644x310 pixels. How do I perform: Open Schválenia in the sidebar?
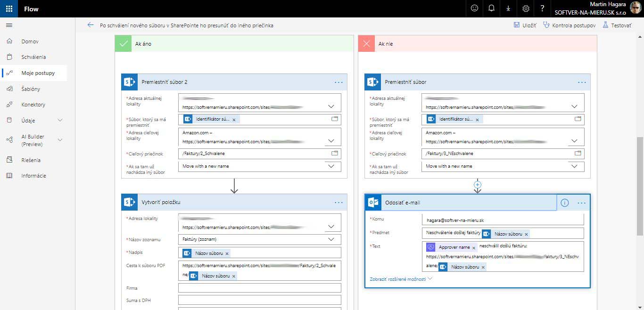(33, 57)
